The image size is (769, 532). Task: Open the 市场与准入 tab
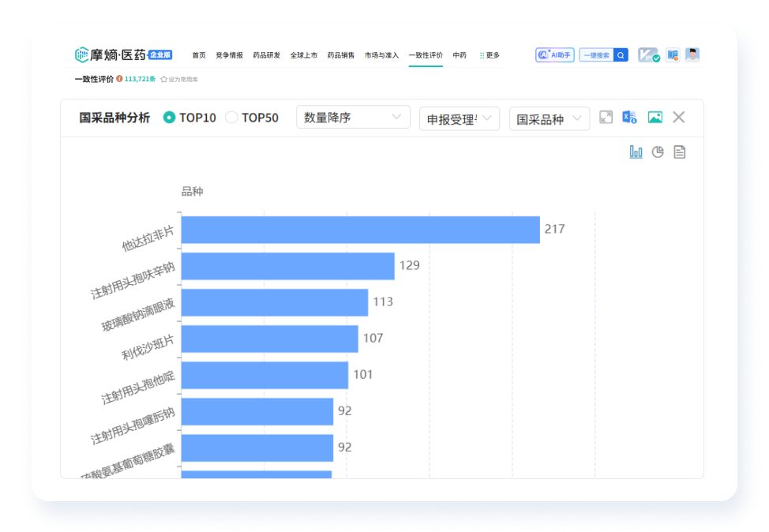382,55
